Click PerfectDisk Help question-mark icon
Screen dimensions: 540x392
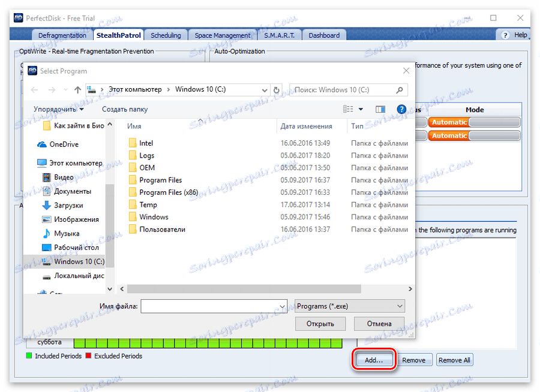click(505, 35)
